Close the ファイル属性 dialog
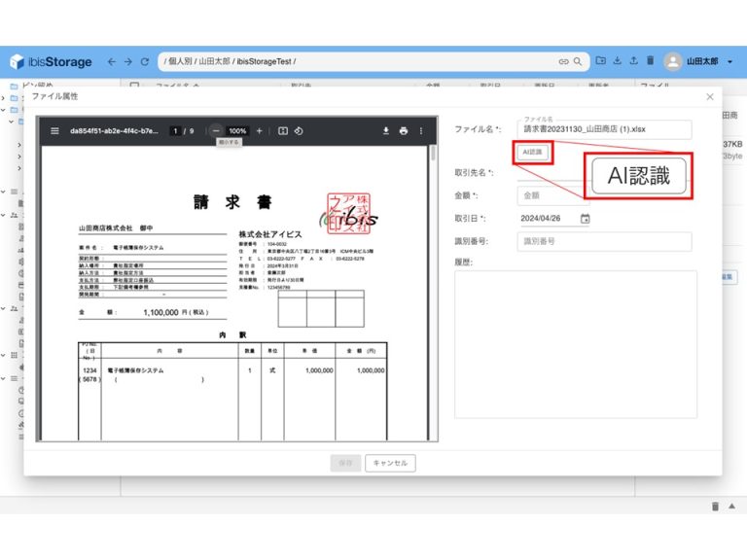This screenshot has height=560, width=747. (710, 96)
